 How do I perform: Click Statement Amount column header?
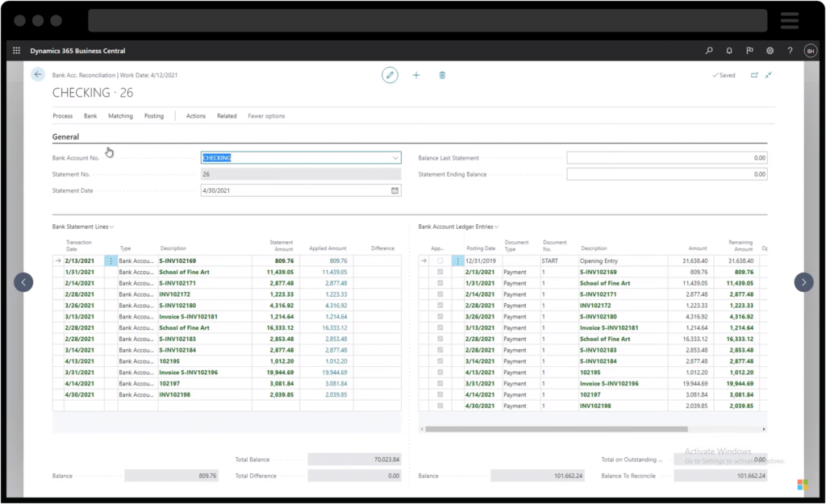click(x=282, y=245)
